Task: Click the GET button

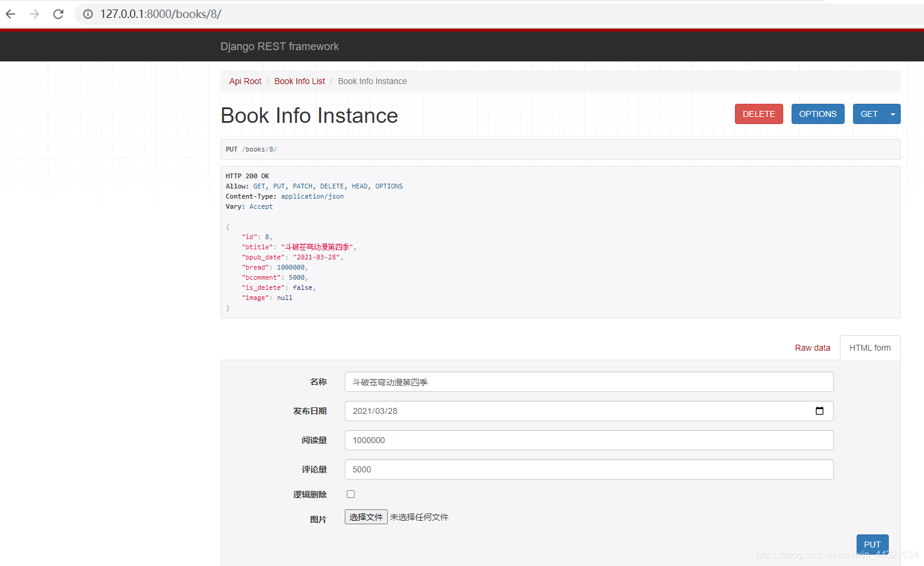Action: pos(869,114)
